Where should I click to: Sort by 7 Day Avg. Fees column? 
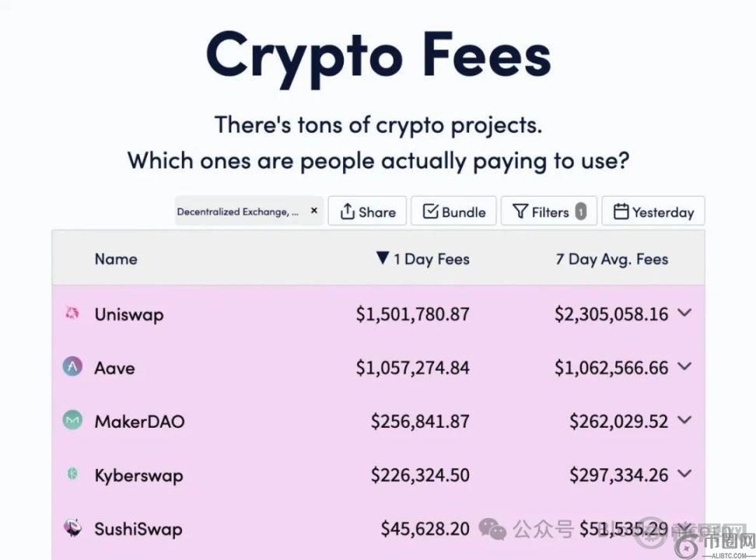pos(611,259)
